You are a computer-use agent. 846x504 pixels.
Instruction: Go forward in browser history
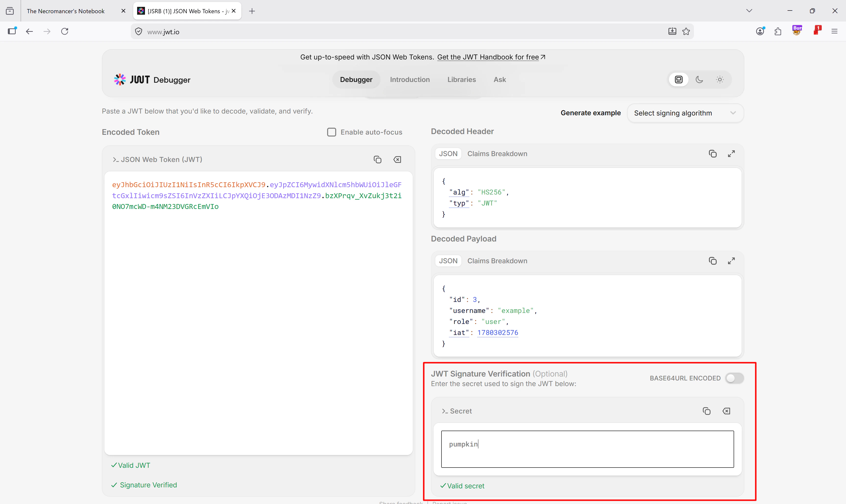click(47, 31)
